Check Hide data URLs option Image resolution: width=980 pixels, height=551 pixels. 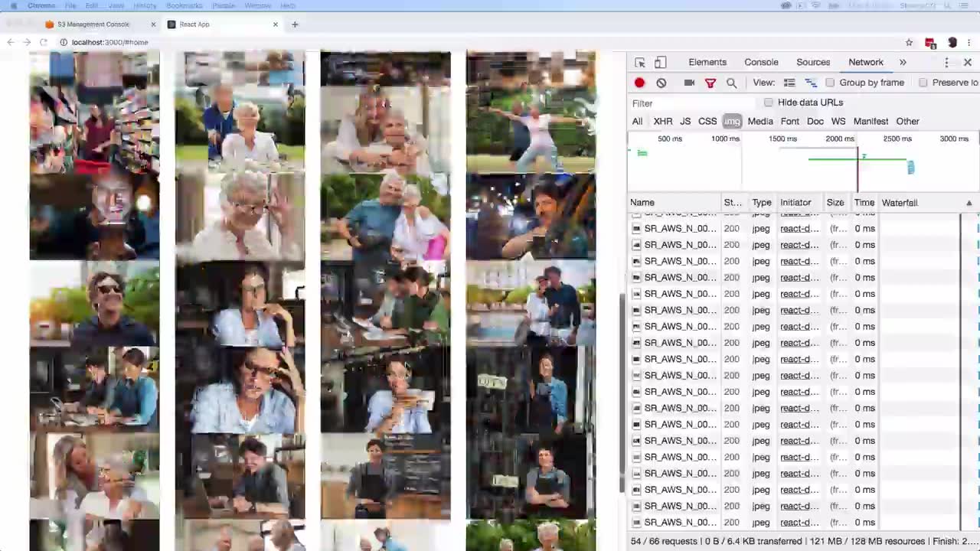(769, 103)
